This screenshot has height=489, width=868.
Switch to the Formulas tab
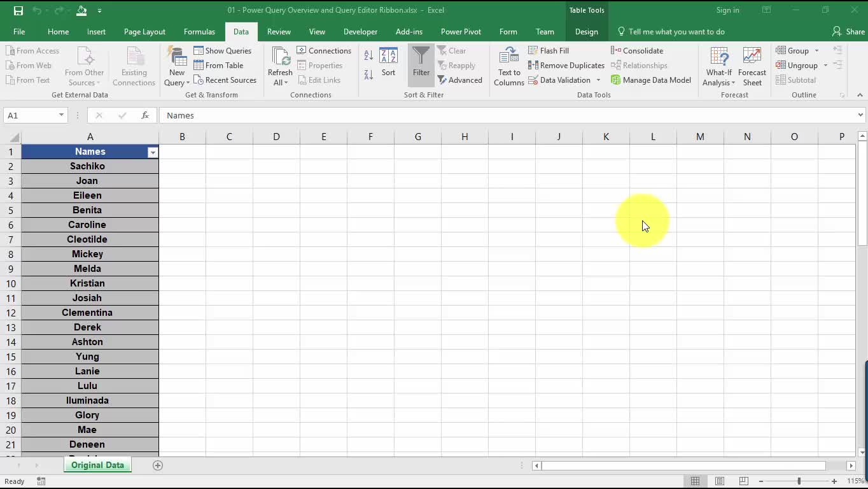[199, 32]
